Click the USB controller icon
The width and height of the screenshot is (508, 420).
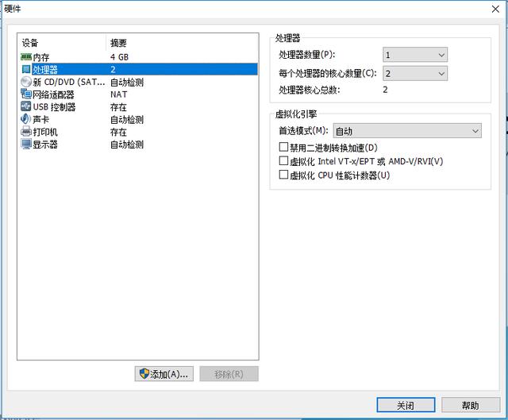tap(26, 106)
